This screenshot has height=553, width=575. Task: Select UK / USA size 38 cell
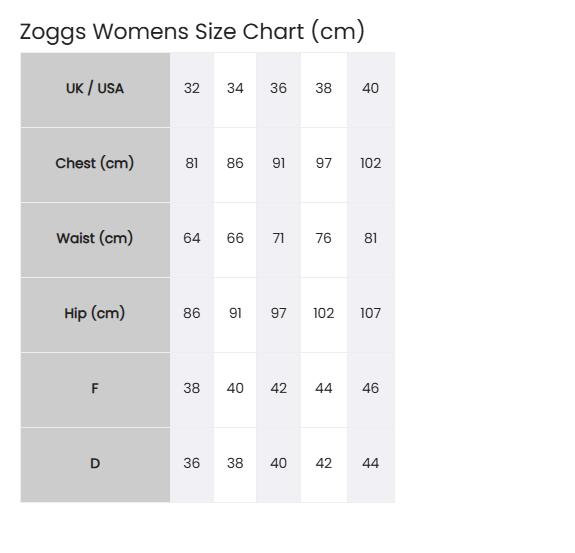point(324,90)
